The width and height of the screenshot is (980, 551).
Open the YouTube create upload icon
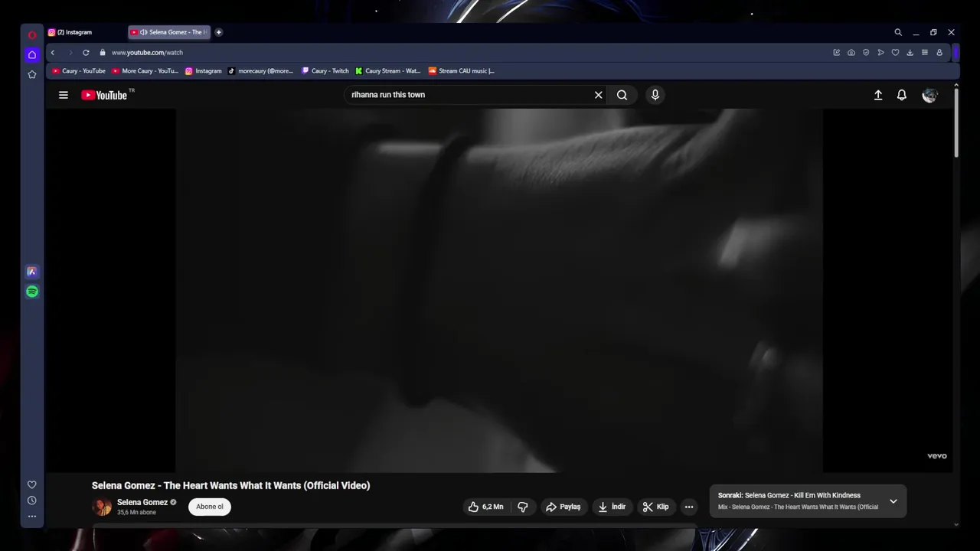[x=878, y=95]
